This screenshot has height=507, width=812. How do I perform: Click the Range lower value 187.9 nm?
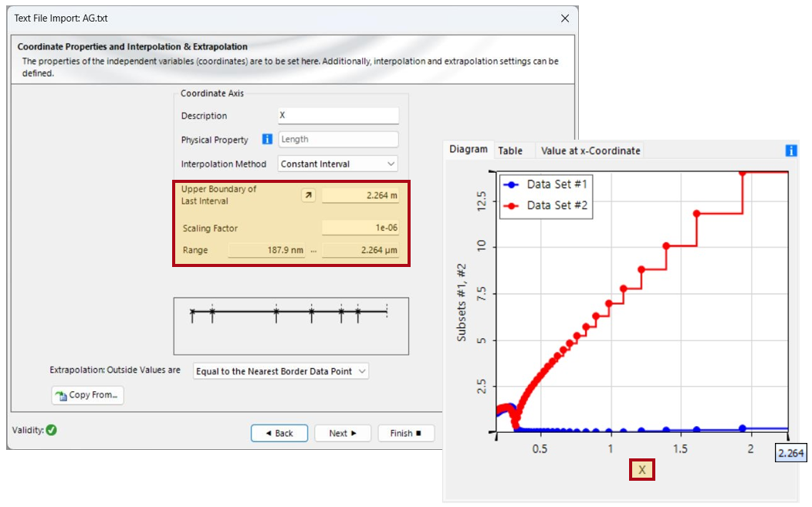point(266,250)
